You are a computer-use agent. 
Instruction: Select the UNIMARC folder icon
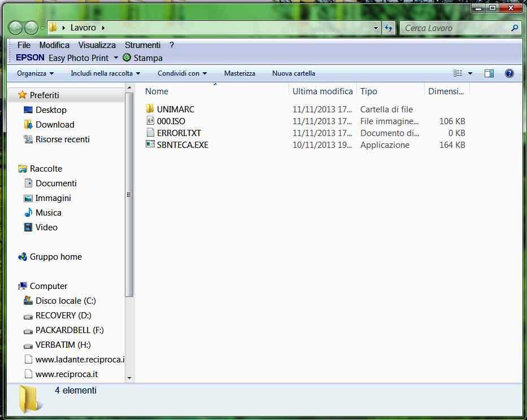click(150, 109)
